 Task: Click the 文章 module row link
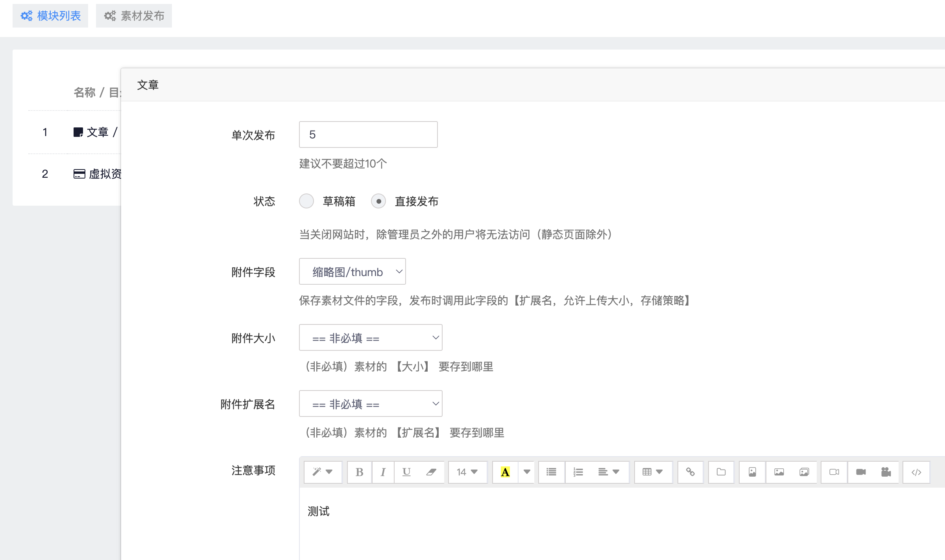coord(97,132)
